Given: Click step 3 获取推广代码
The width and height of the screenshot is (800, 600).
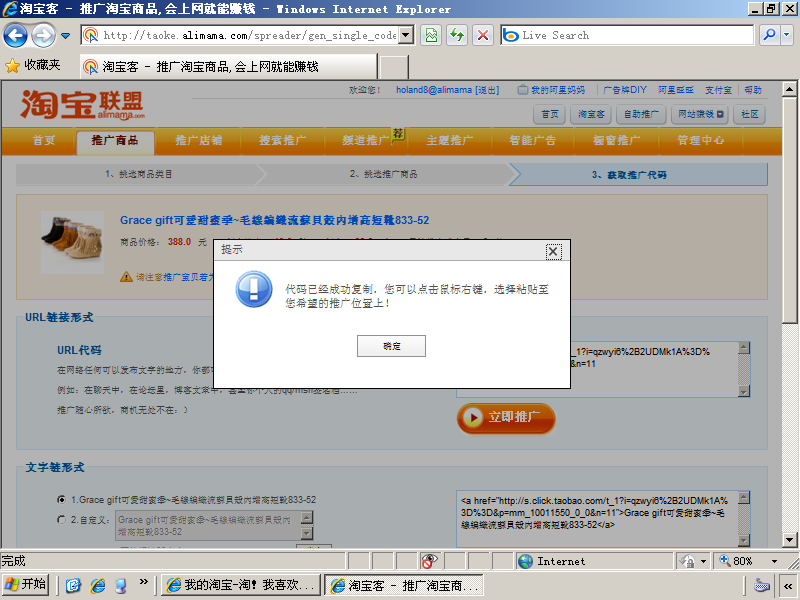Looking at the screenshot, I should (x=639, y=174).
